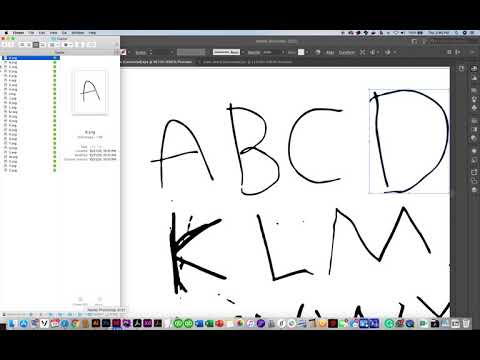Open the Graphic Styles panel icon
This screenshot has width=480, height=360.
(474, 160)
